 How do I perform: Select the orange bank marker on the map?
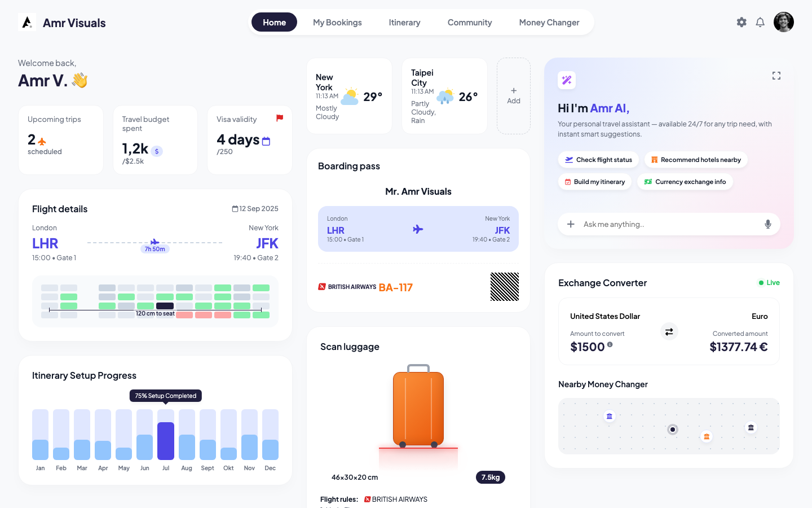point(707,436)
